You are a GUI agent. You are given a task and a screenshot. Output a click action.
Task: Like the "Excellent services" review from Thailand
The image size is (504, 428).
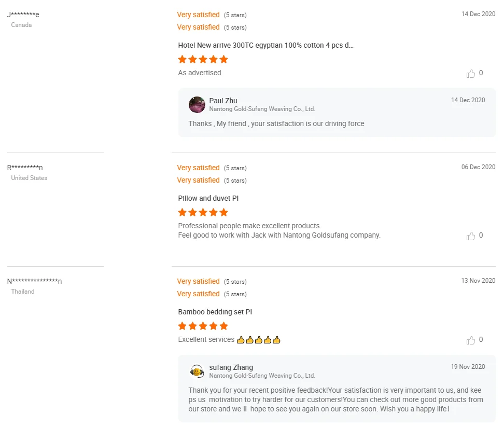pyautogui.click(x=471, y=340)
